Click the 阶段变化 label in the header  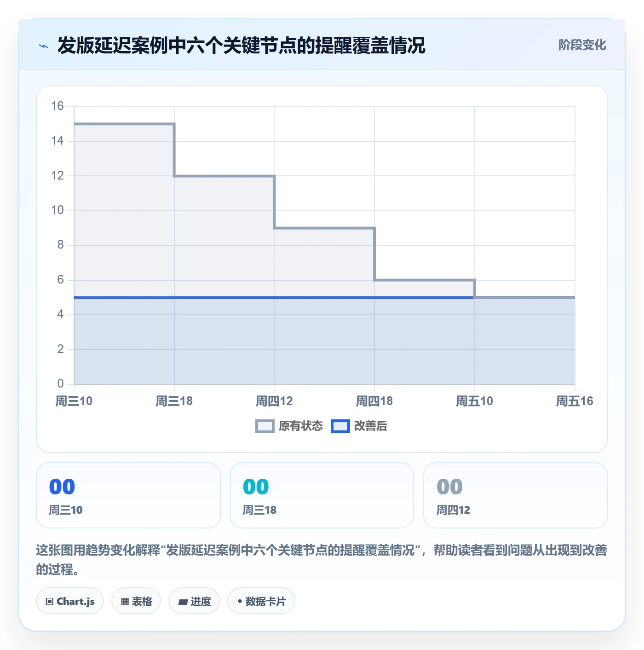pyautogui.click(x=582, y=45)
